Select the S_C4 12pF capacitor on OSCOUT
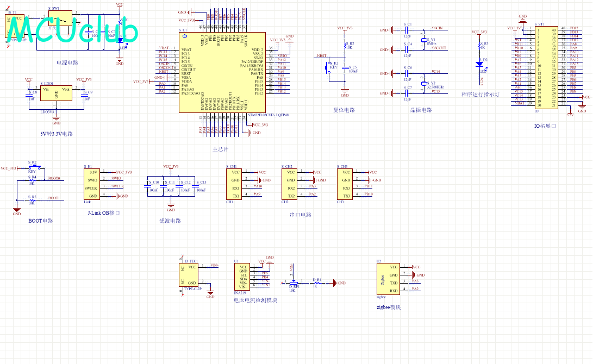Image resolution: width=593 pixels, height=364 pixels. (406, 49)
